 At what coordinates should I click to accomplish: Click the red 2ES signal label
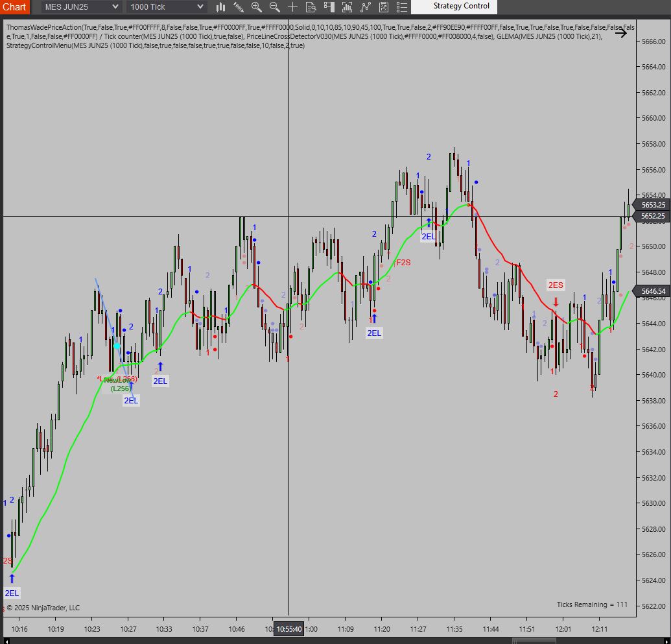[x=556, y=285]
